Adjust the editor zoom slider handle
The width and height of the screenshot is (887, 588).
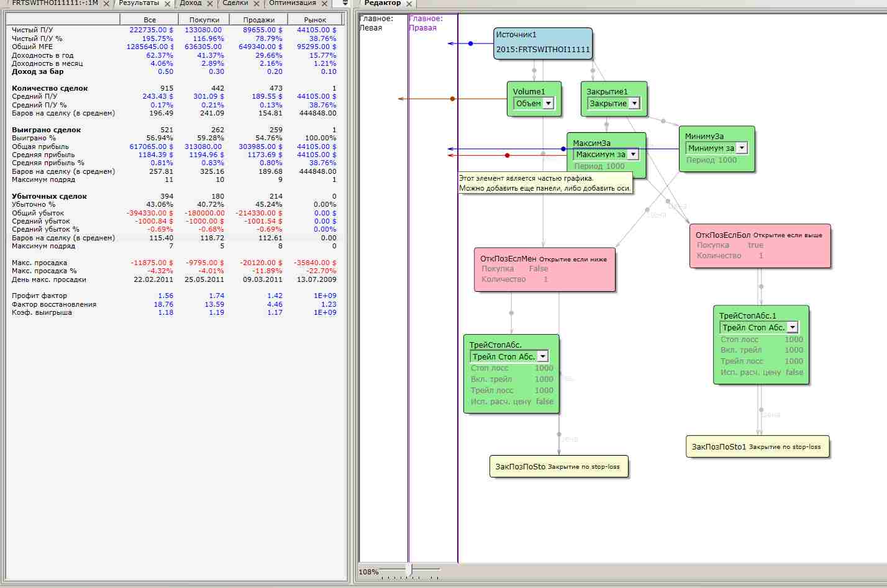tap(408, 569)
